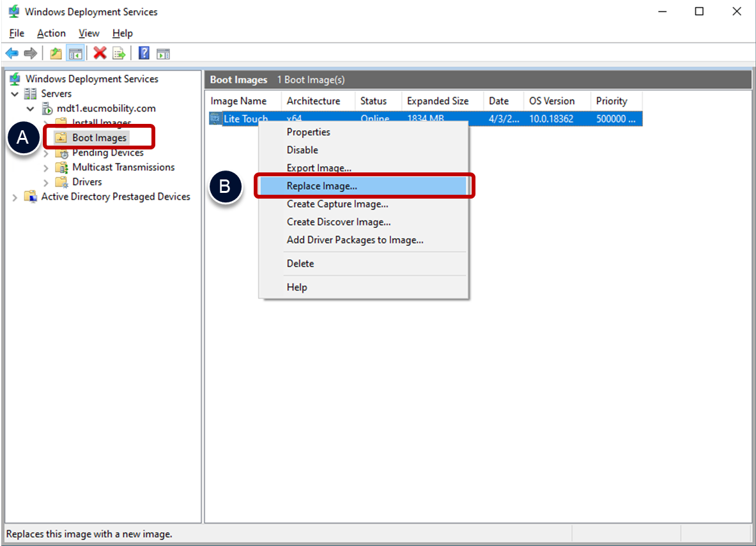Choose Replace Image... from context menu

click(321, 186)
